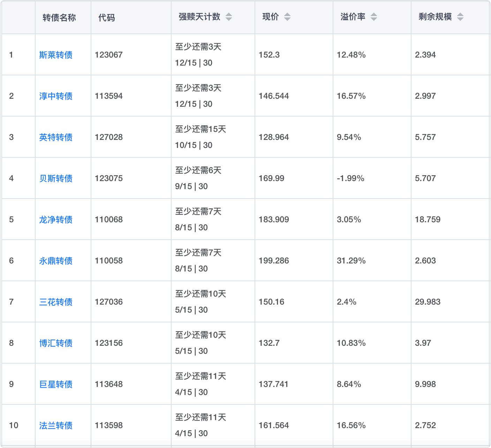Image resolution: width=491 pixels, height=448 pixels.
Task: View 法兰转债 bond details
Action: tap(56, 425)
